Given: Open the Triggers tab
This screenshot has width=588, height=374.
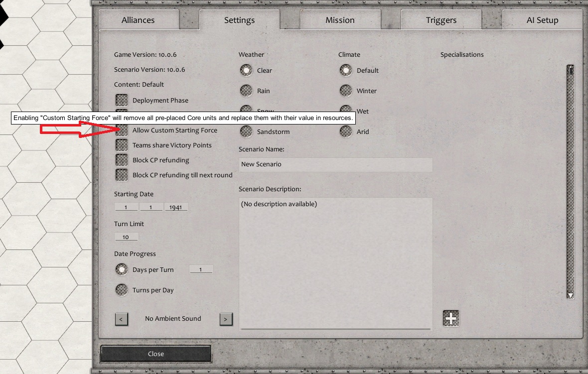Looking at the screenshot, I should [441, 20].
